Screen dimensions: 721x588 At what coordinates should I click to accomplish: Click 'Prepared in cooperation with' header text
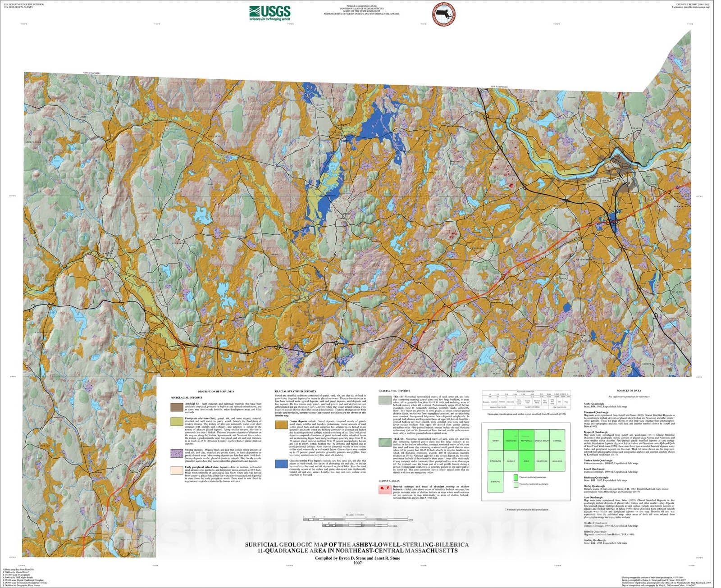[361, 5]
